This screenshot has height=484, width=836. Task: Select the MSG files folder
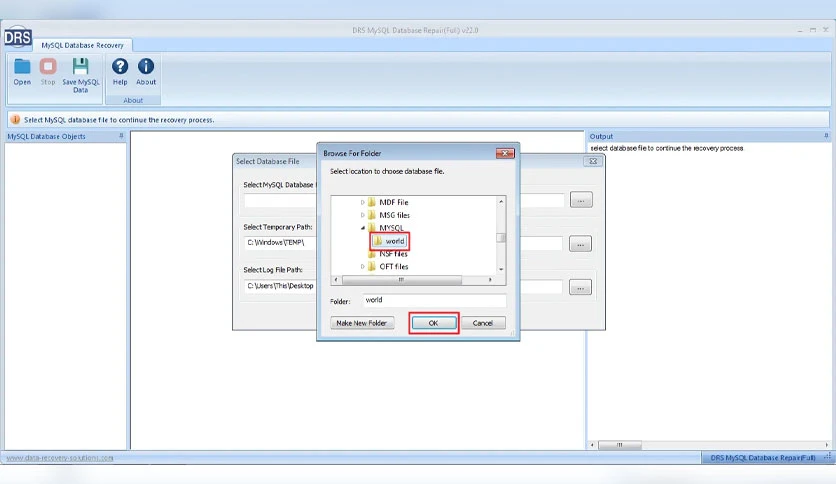pyautogui.click(x=394, y=215)
